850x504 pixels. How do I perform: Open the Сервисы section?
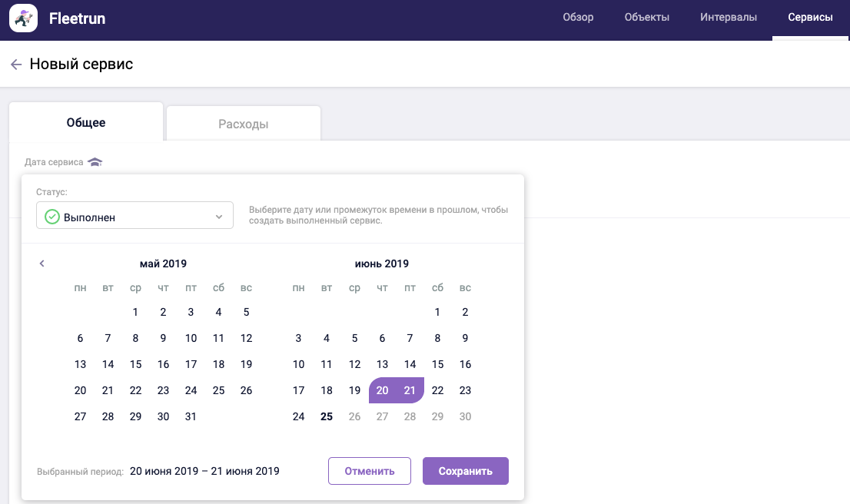click(810, 18)
